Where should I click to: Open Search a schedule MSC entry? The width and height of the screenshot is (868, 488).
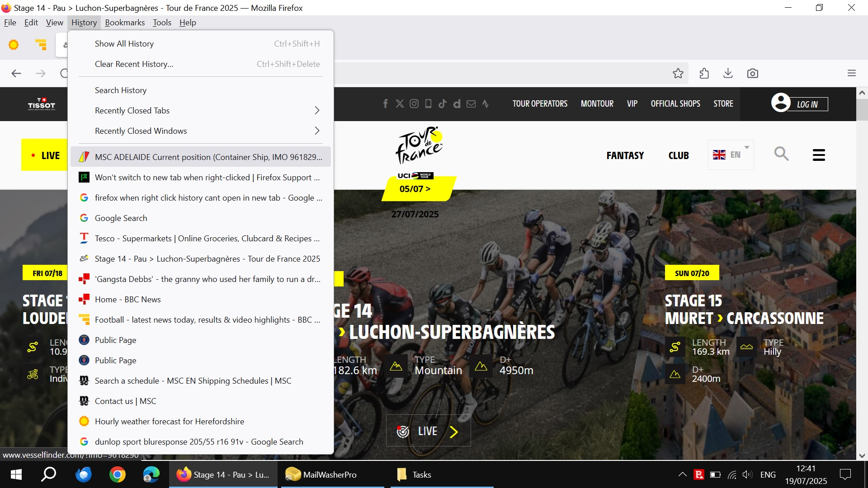(201, 381)
